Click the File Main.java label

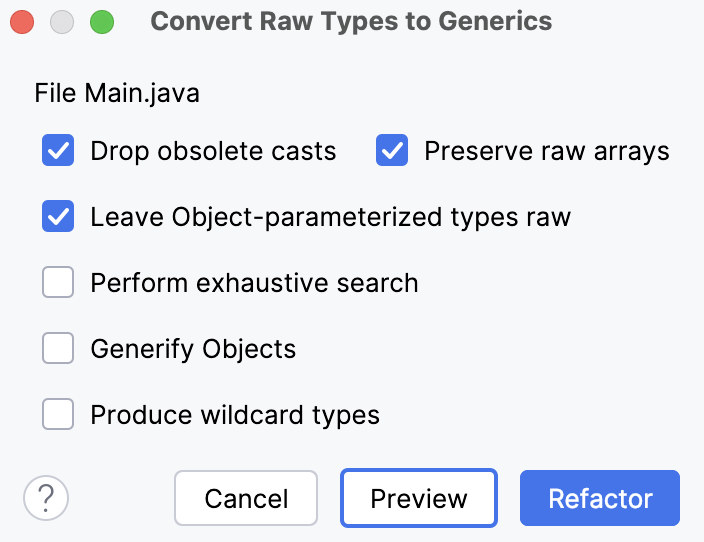point(117,94)
